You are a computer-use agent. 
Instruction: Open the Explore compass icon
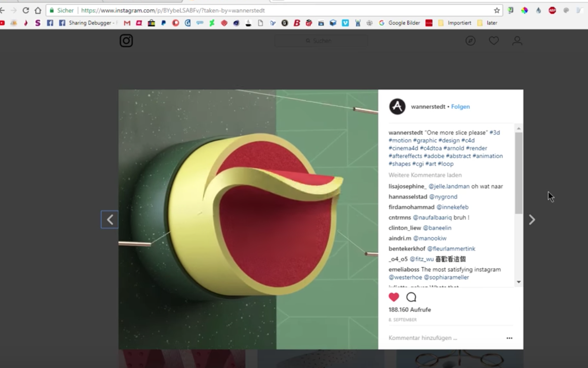tap(470, 41)
